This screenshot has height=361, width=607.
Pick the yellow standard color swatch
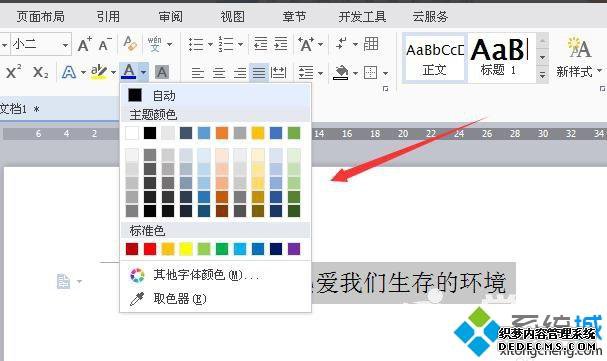[x=186, y=249]
